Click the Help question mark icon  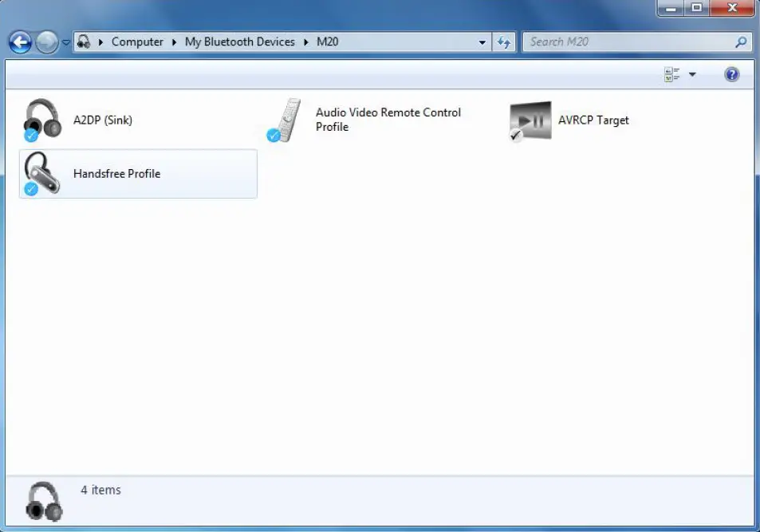[x=731, y=74]
